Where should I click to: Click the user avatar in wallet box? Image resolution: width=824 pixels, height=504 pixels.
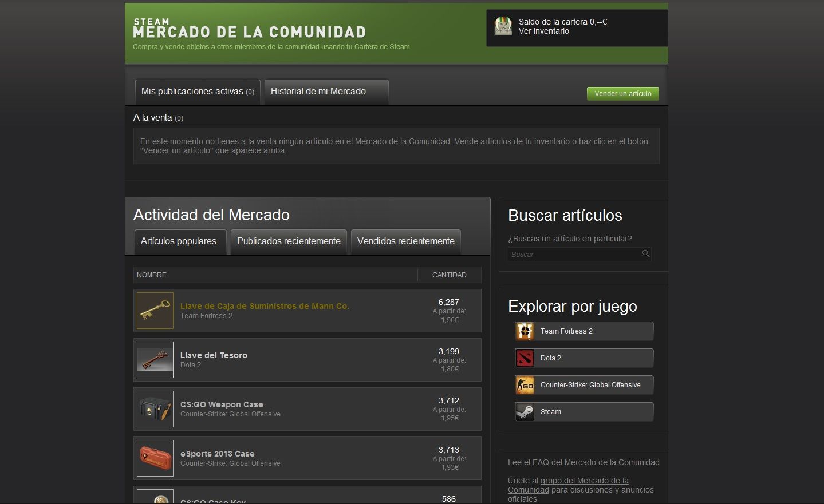click(503, 26)
